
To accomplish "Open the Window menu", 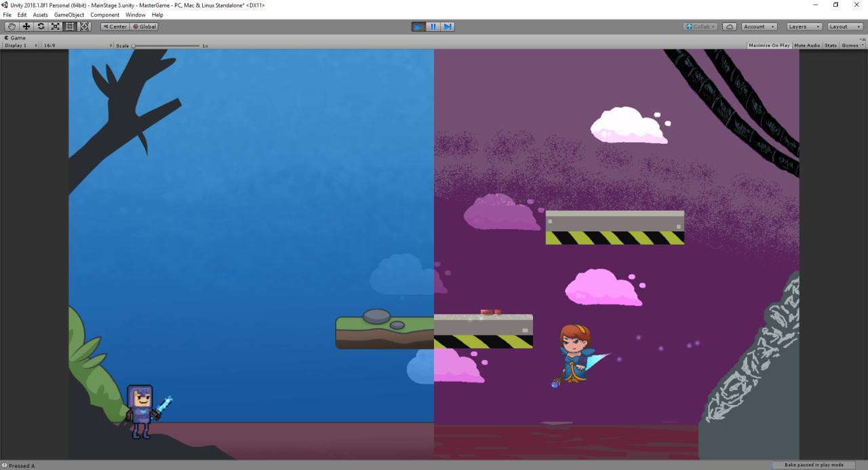I will [x=136, y=15].
